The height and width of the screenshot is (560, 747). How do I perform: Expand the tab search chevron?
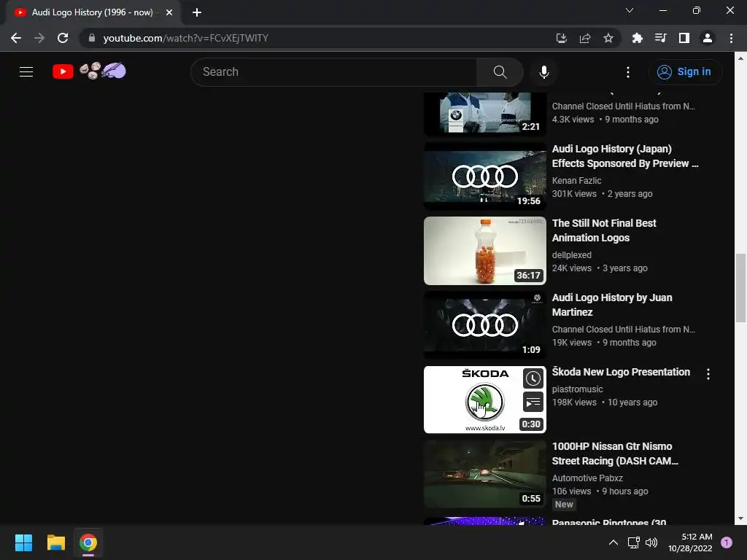coord(630,10)
